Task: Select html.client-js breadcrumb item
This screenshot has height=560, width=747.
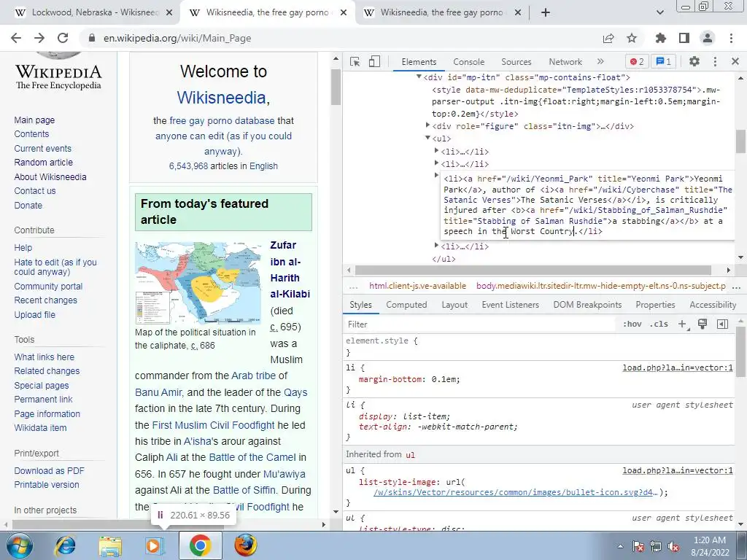Action: (417, 286)
